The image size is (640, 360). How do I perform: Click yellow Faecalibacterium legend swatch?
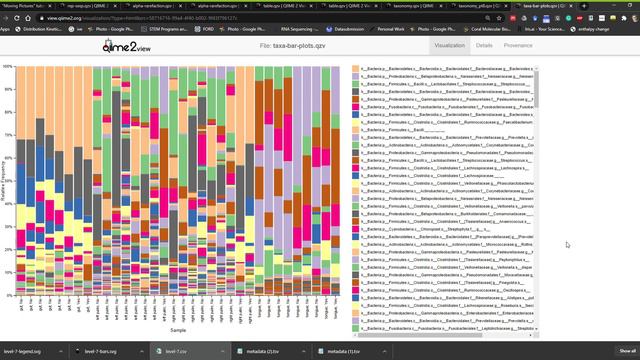356,122
